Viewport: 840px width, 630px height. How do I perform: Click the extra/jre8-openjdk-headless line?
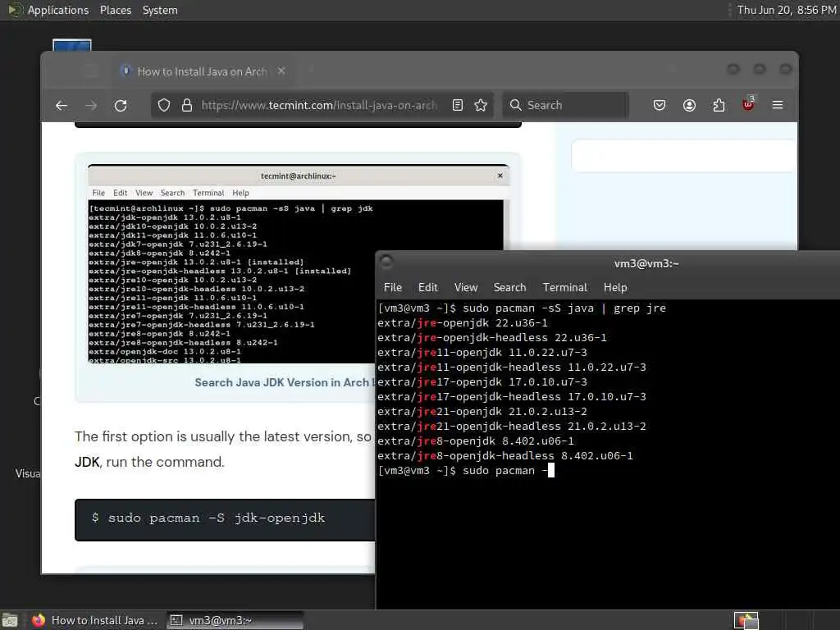(505, 456)
